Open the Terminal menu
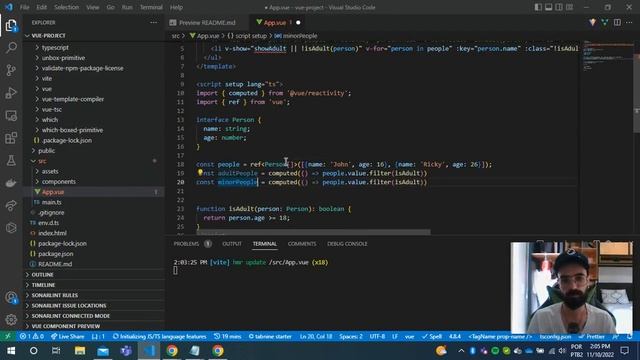Viewport: 640px width, 360px height. pyautogui.click(x=151, y=7)
